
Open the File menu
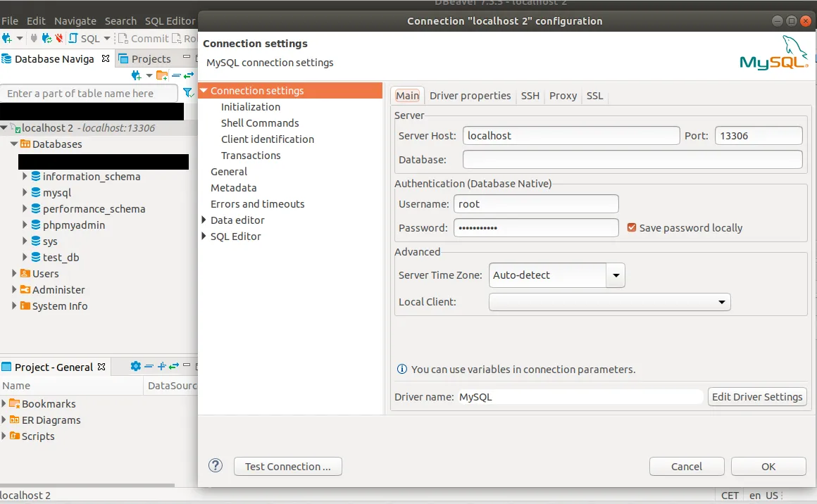(x=10, y=21)
